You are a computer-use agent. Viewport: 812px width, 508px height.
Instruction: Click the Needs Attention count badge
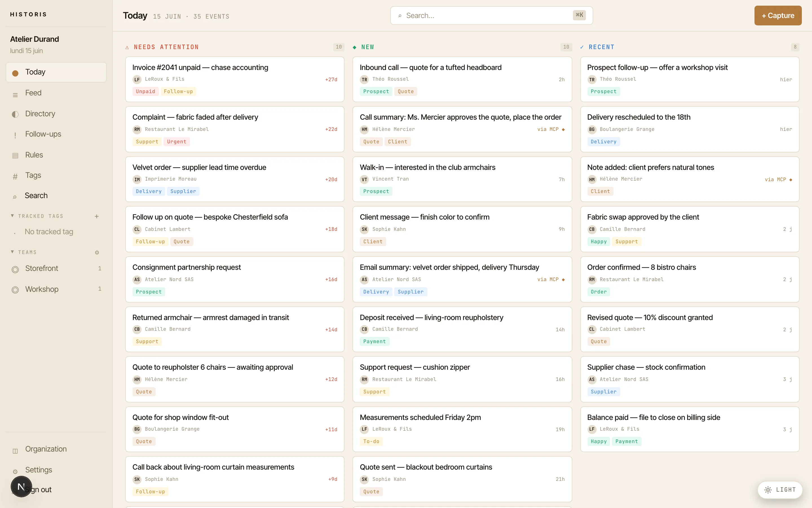(x=339, y=47)
